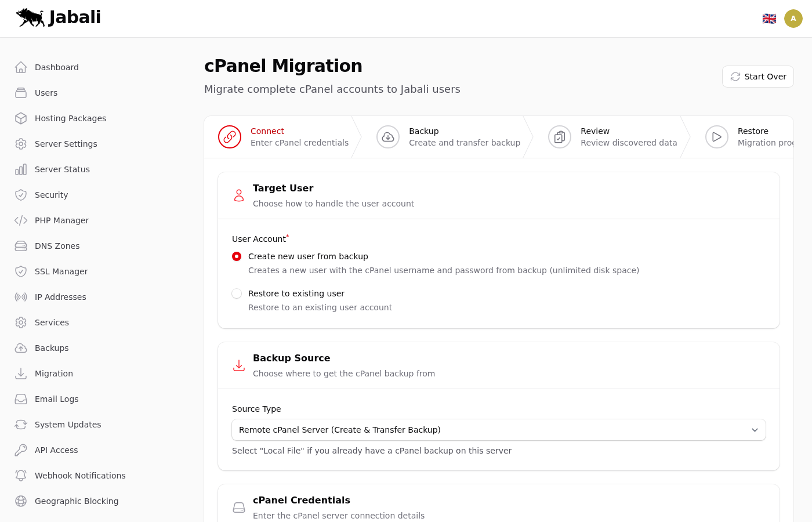Open the language flag selector
Image resolution: width=812 pixels, height=522 pixels.
pyautogui.click(x=769, y=19)
